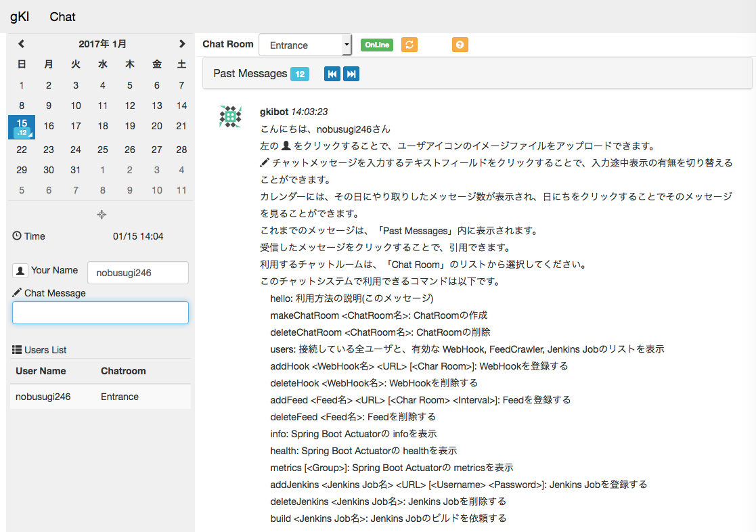
Task: Click the move handle below calendar
Action: (102, 215)
